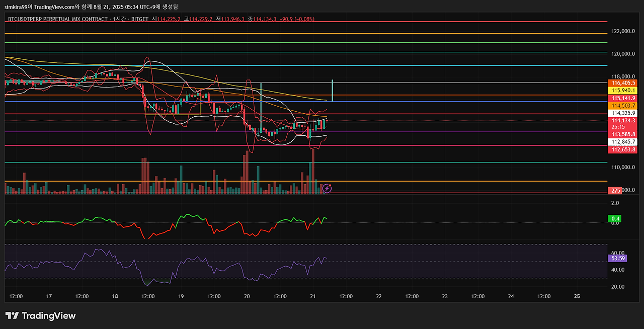Select the 112,845.7 white price label
Viewport: 644px width, 329px height.
pyautogui.click(x=623, y=142)
